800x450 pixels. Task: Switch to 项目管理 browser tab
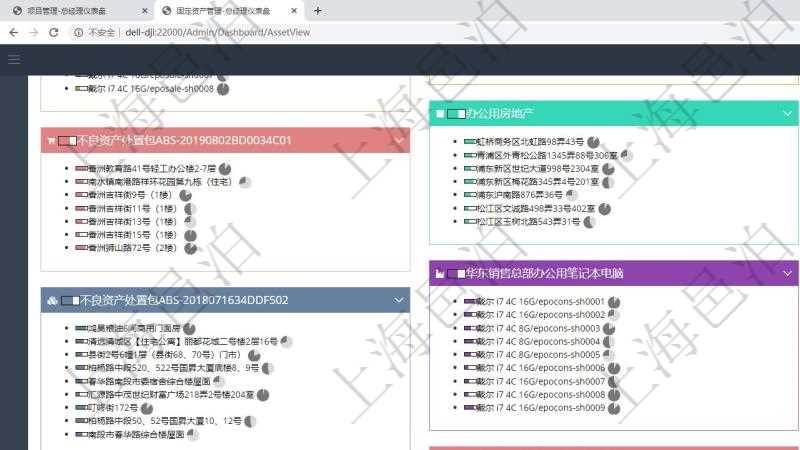pos(70,11)
